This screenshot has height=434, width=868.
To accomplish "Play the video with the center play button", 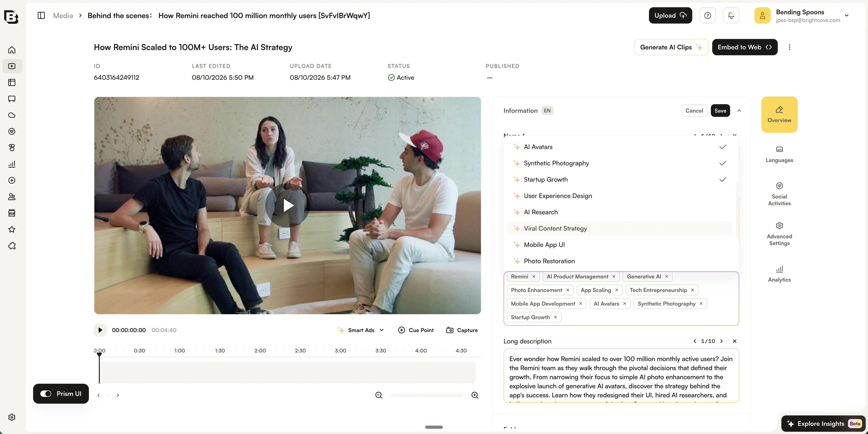I will (x=288, y=205).
